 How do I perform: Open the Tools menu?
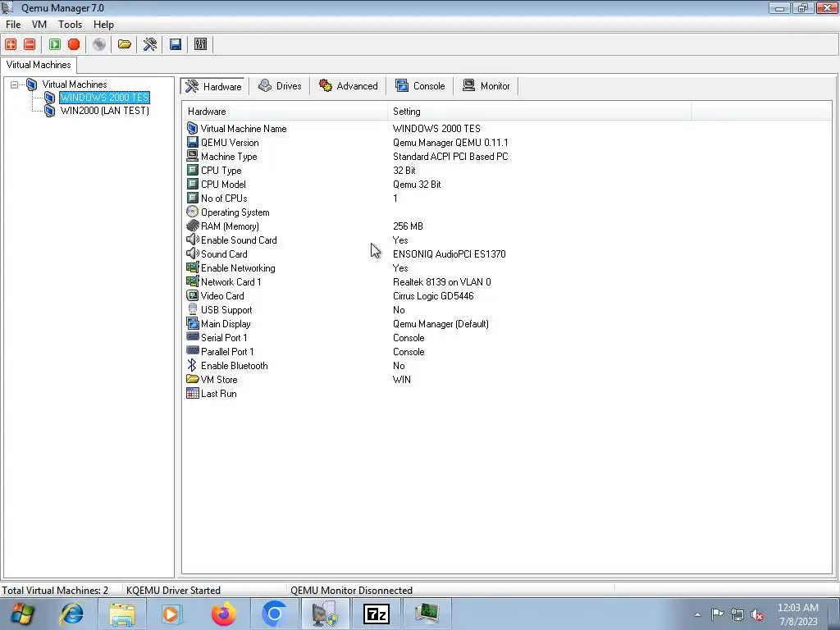(x=71, y=25)
